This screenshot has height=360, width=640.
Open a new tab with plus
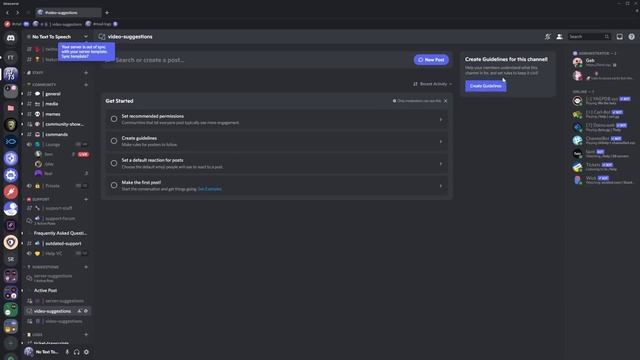click(x=107, y=13)
